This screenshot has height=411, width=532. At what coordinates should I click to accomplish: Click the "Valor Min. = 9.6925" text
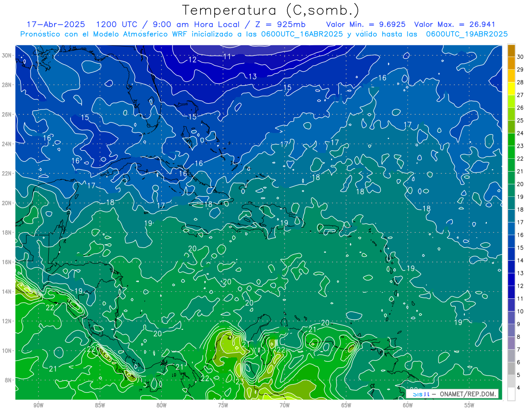pos(366,24)
